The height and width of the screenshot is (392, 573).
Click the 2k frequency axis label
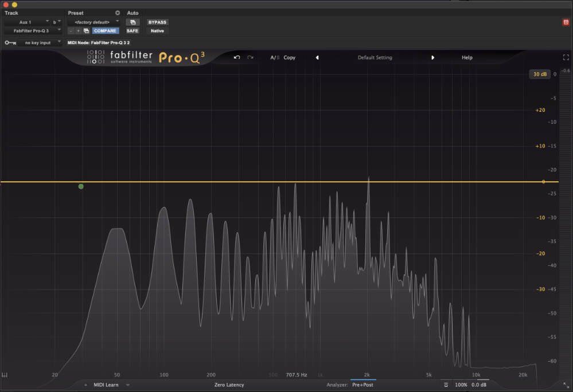pyautogui.click(x=367, y=375)
